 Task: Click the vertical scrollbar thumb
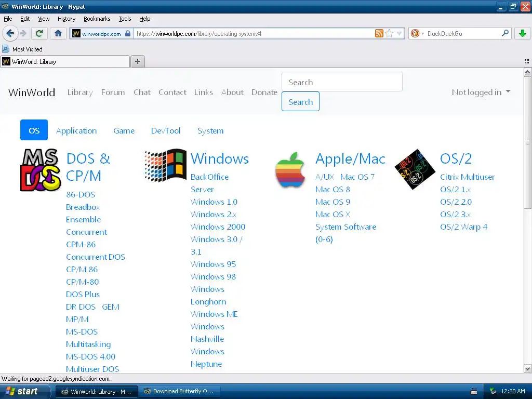(x=528, y=142)
